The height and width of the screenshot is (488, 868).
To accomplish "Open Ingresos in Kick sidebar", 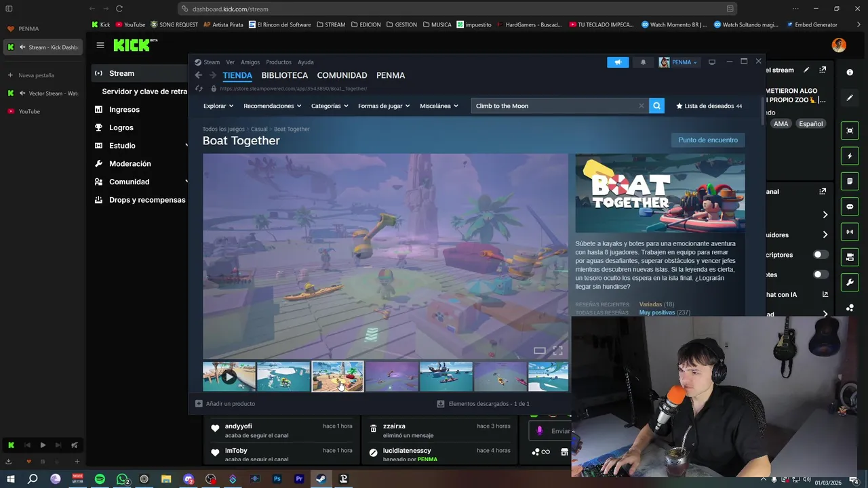I will tap(124, 109).
